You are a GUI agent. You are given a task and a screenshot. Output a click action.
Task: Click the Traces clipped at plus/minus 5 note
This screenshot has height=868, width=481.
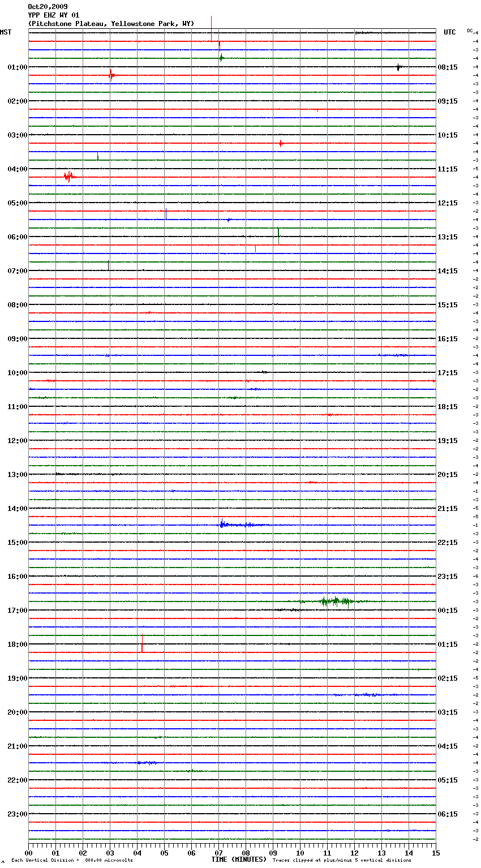[342, 861]
